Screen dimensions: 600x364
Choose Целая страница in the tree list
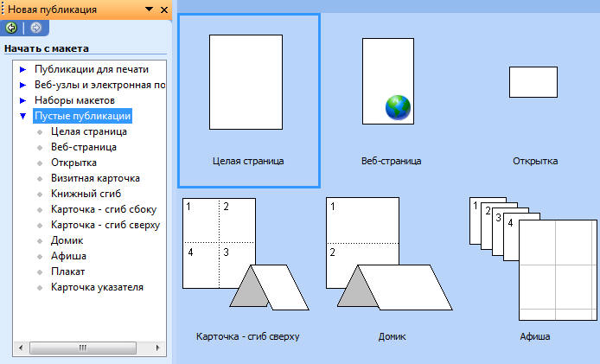click(89, 131)
